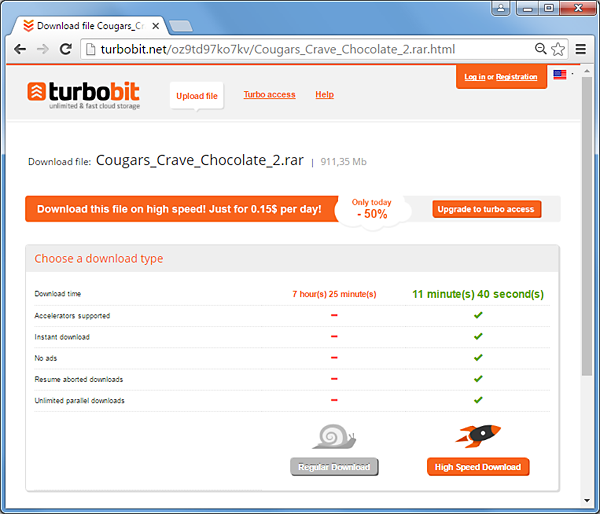The height and width of the screenshot is (514, 600).
Task: Click the zoom magnifier icon in the address bar
Action: (x=540, y=49)
